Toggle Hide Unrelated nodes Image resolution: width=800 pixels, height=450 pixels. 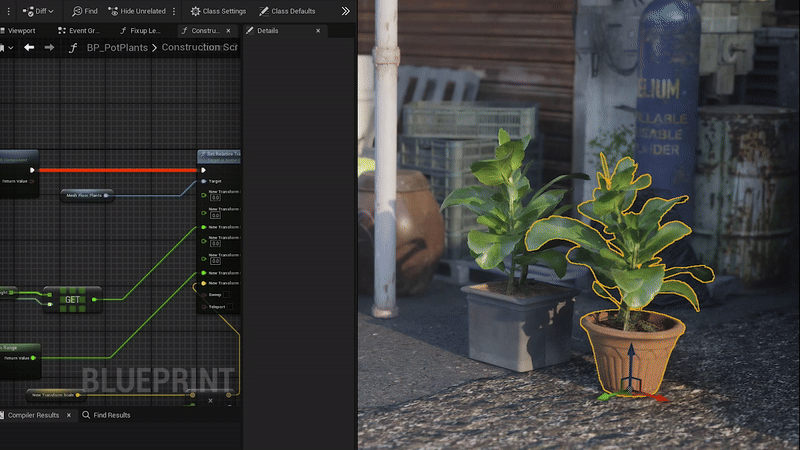pyautogui.click(x=137, y=11)
